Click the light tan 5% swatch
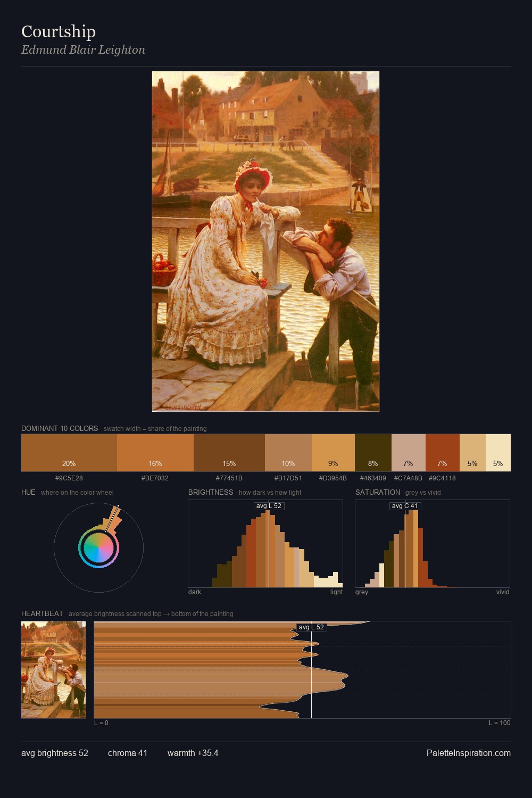Image resolution: width=532 pixels, height=798 pixels. pyautogui.click(x=472, y=453)
